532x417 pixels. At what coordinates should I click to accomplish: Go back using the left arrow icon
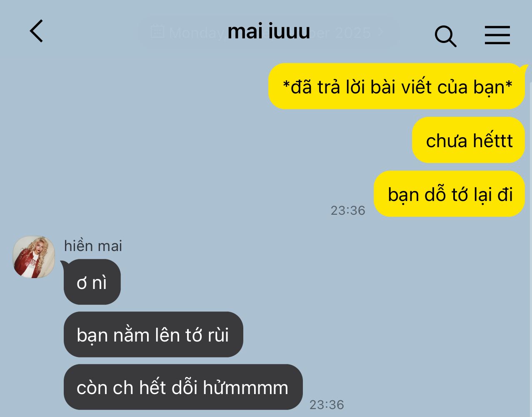(37, 31)
